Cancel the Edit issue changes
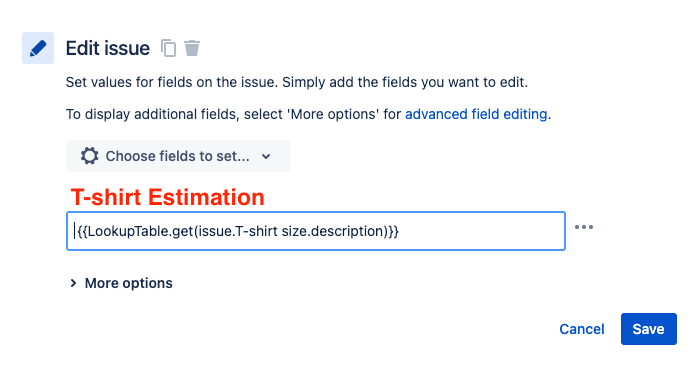This screenshot has height=366, width=690. 582,329
